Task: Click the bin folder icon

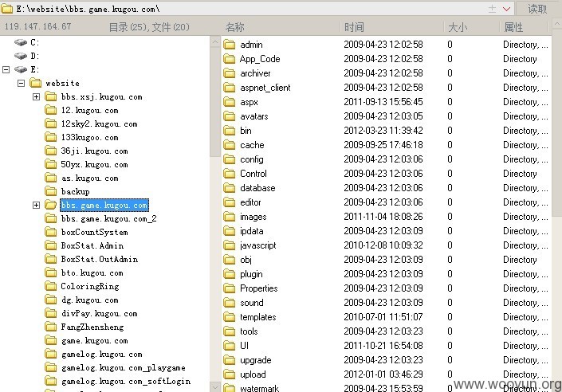Action: coord(230,131)
